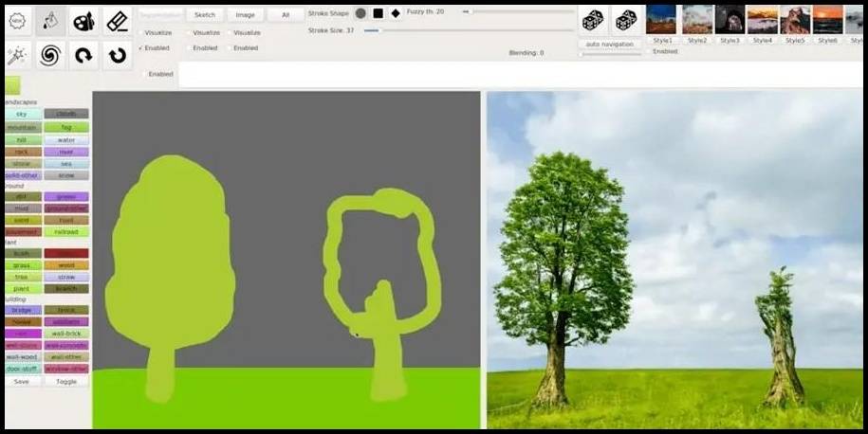Image resolution: width=868 pixels, height=434 pixels.
Task: Pick the sky label color
Action: 22,114
